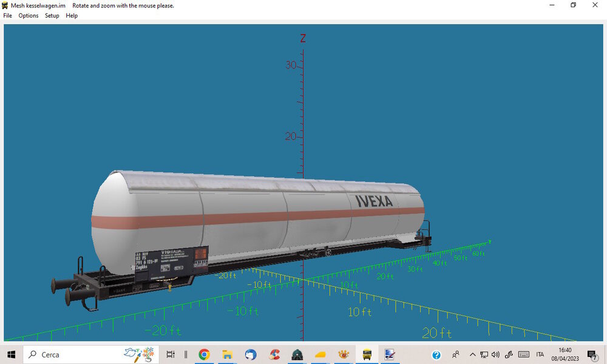Open the orange monster-face app on taskbar
607x364 pixels.
pyautogui.click(x=344, y=354)
